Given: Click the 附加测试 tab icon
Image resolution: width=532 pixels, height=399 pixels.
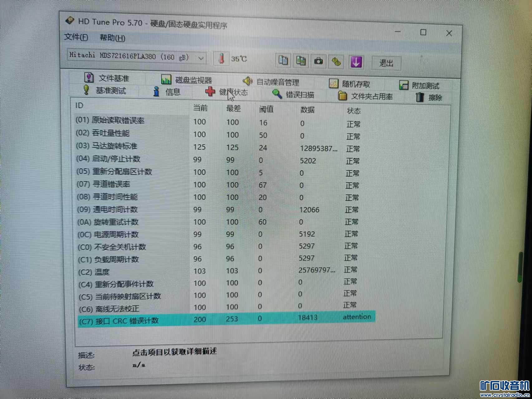Looking at the screenshot, I should click(404, 85).
